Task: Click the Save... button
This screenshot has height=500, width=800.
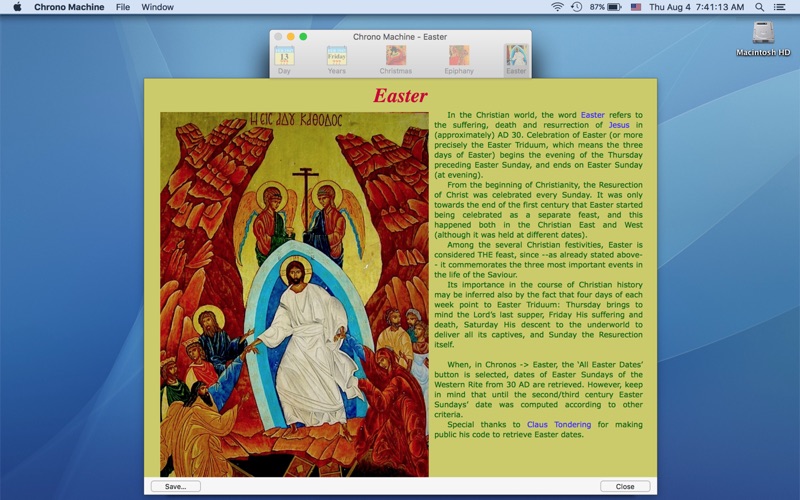Action: click(x=176, y=486)
